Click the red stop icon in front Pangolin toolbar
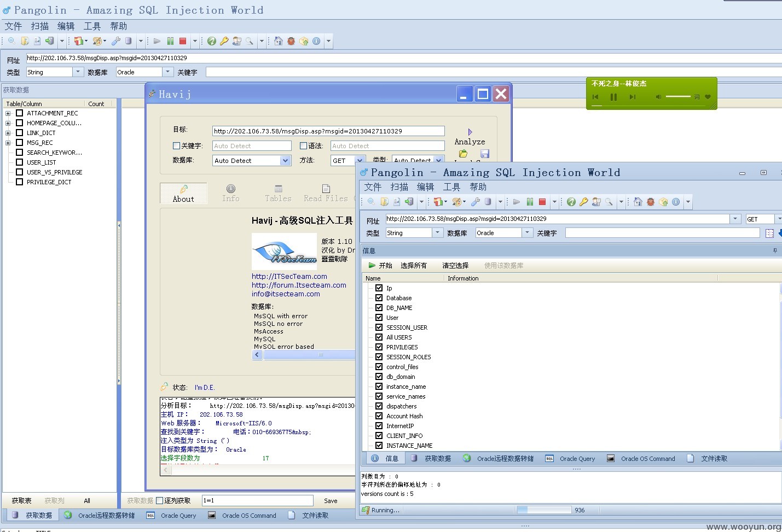The image size is (782, 532). click(x=542, y=202)
